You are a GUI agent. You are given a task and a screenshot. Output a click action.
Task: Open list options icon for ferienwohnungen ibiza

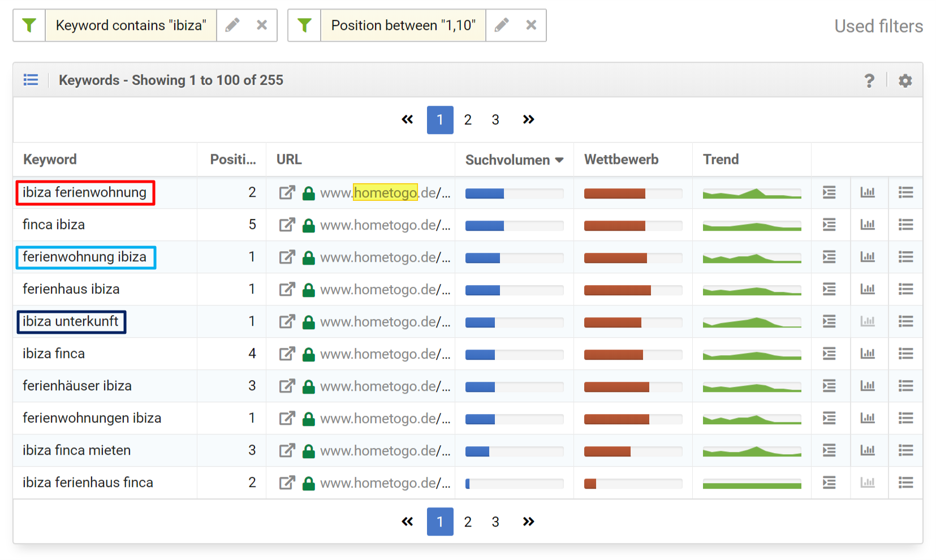point(906,418)
